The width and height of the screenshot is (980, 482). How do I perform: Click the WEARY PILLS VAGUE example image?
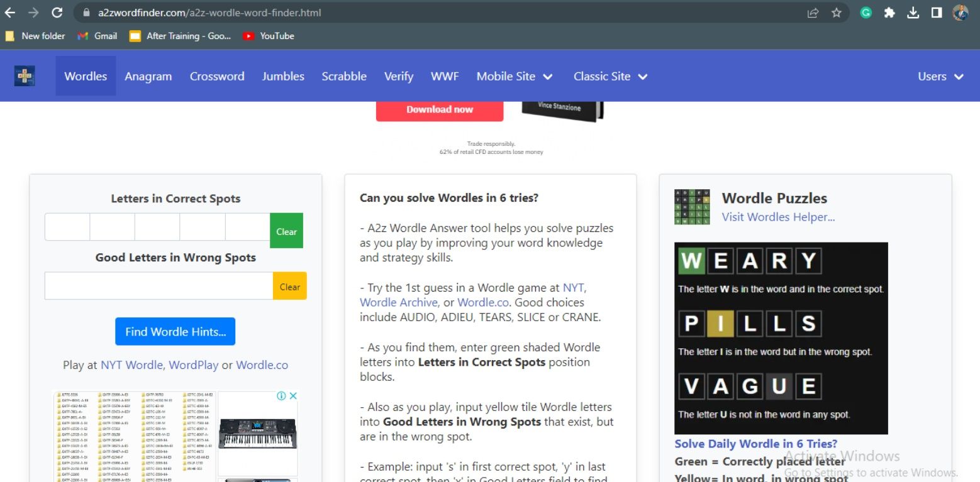click(781, 338)
